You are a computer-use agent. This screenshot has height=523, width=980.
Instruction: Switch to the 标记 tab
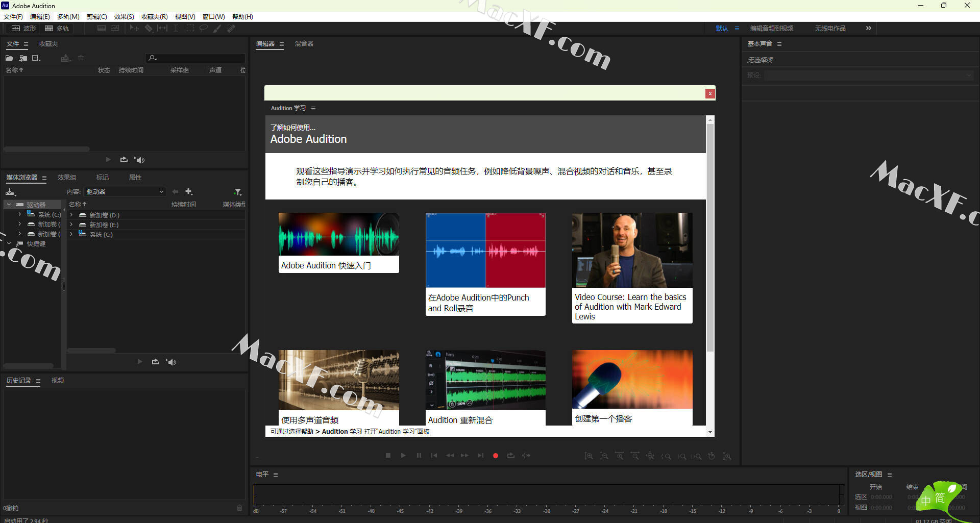coord(103,178)
